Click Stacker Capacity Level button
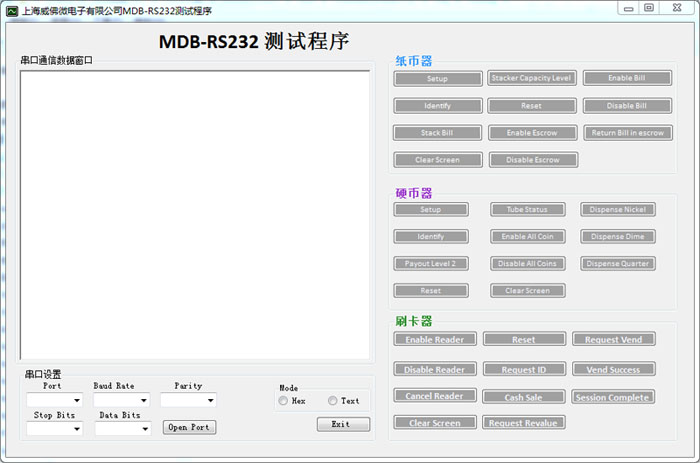The height and width of the screenshot is (463, 700). click(x=532, y=78)
